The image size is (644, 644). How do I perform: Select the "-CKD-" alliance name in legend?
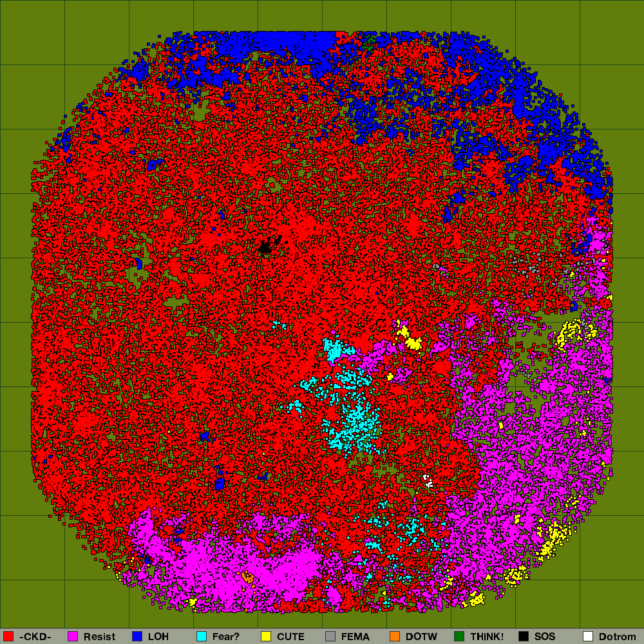pyautogui.click(x=35, y=636)
